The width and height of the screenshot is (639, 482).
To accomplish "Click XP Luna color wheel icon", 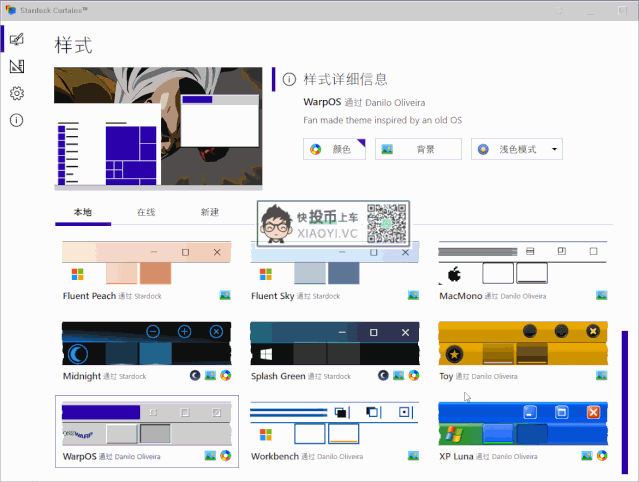I will [x=602, y=456].
